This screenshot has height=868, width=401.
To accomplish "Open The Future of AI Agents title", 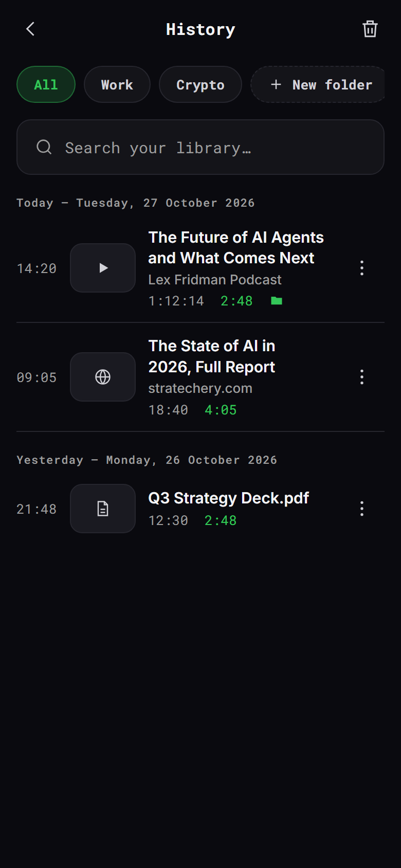I will coord(236,247).
